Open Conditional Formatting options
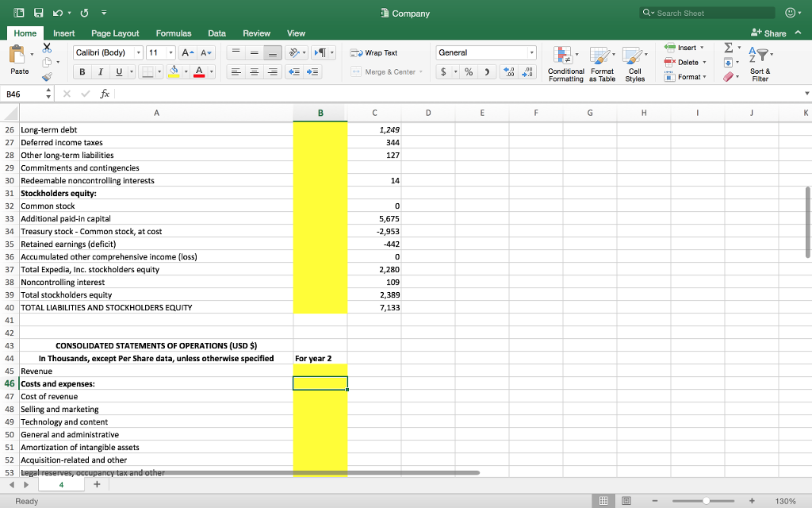Image resolution: width=812 pixels, height=508 pixels. pos(565,63)
